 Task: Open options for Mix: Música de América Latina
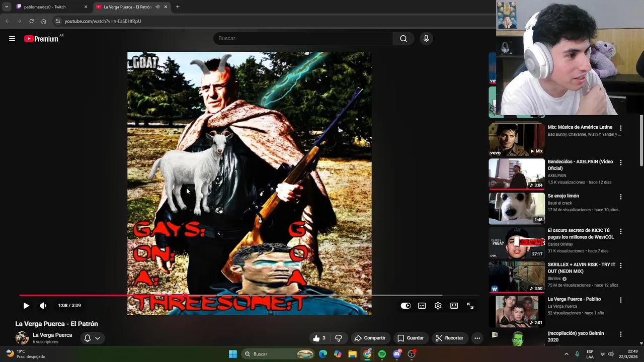[x=621, y=128]
